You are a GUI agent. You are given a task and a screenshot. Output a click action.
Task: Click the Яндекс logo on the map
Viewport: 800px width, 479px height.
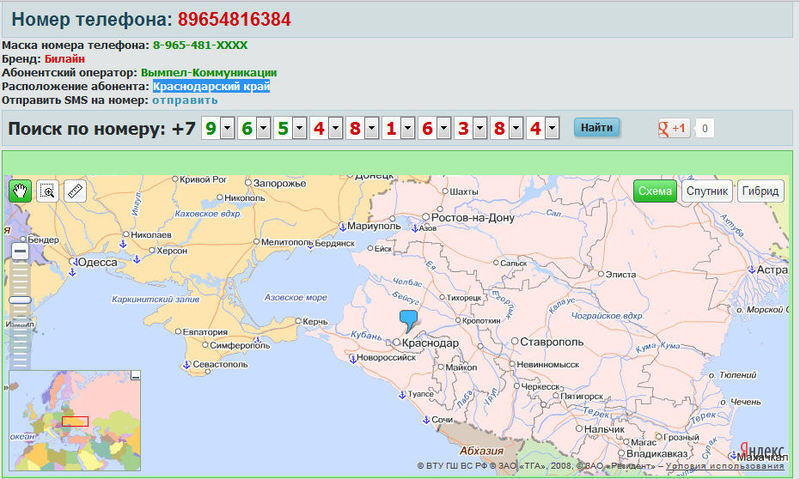click(x=762, y=450)
